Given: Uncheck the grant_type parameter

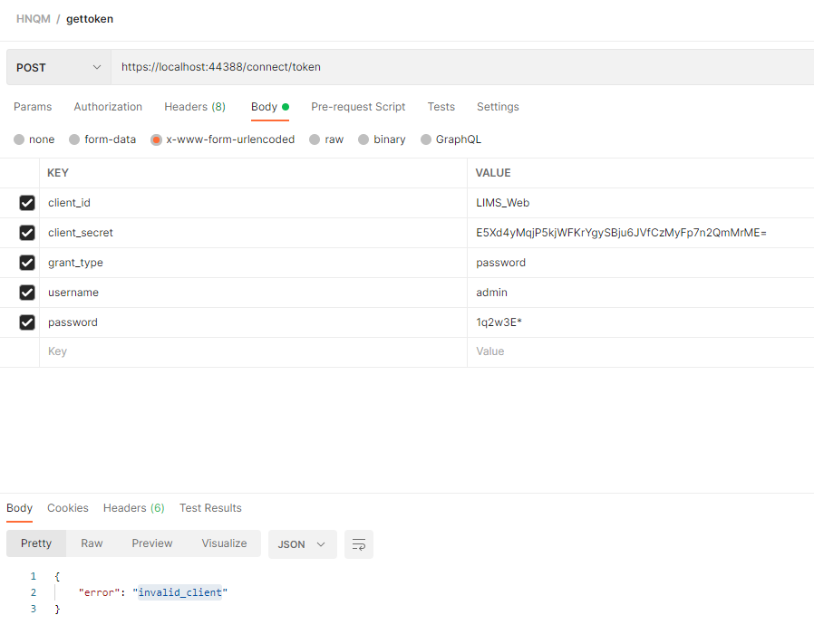Looking at the screenshot, I should 26,263.
